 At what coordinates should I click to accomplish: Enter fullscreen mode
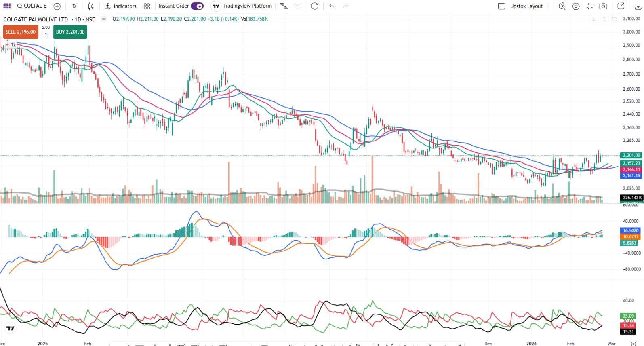click(x=590, y=6)
